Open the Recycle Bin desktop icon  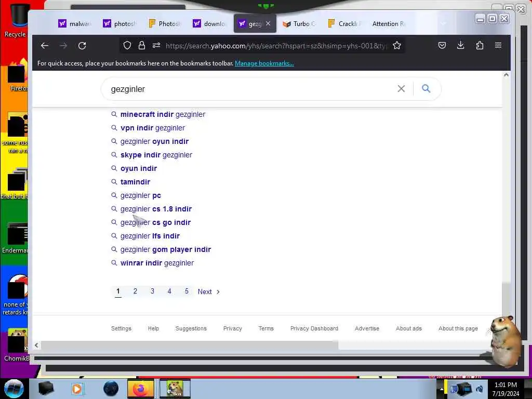pos(15,19)
